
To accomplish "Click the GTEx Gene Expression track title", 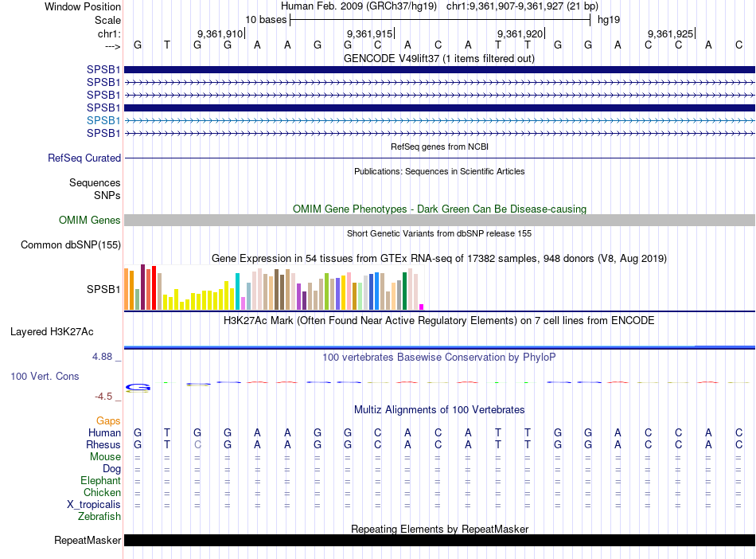I will (x=439, y=259).
